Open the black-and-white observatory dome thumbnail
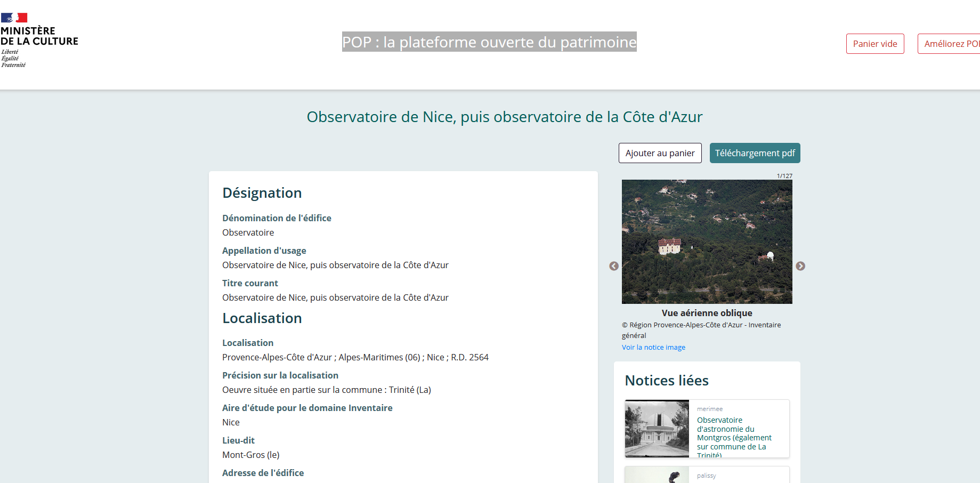 657,429
